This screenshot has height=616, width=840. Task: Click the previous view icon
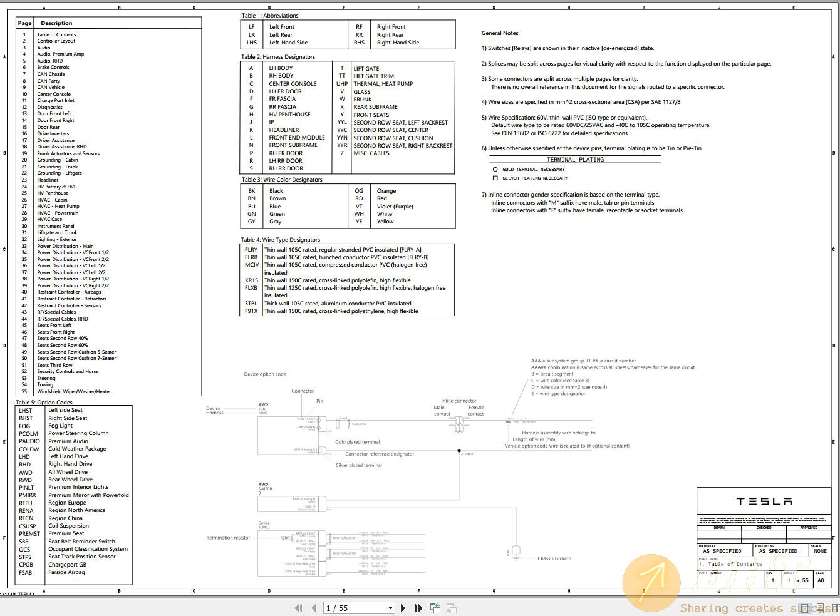point(435,608)
